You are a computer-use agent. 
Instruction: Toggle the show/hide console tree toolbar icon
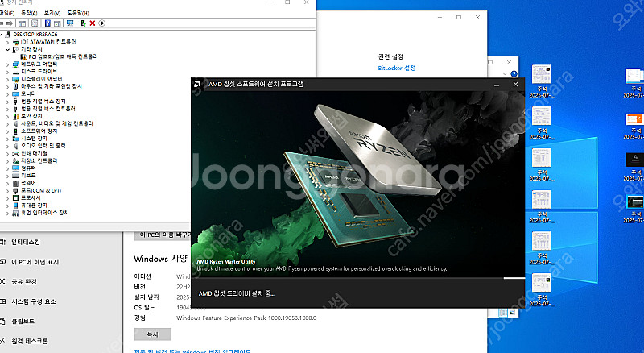click(23, 23)
